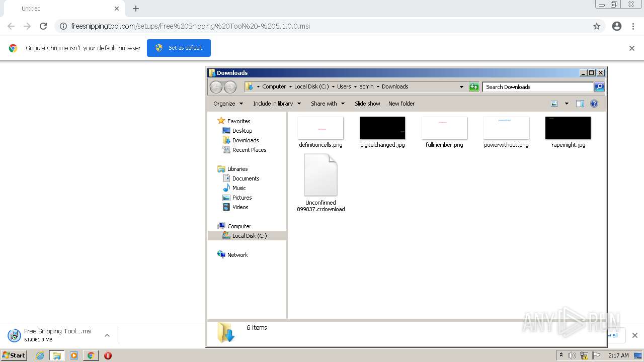Image resolution: width=644 pixels, height=362 pixels.
Task: Click the search magnifier button in Explorer
Action: coord(599,87)
